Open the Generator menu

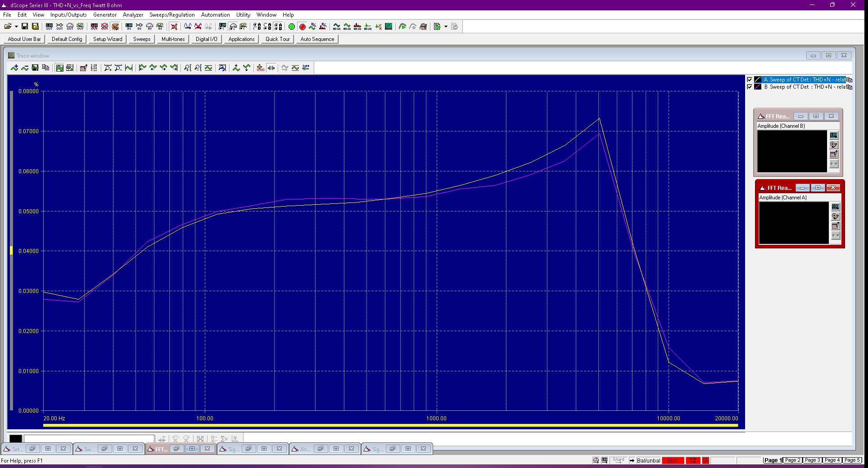tap(105, 15)
